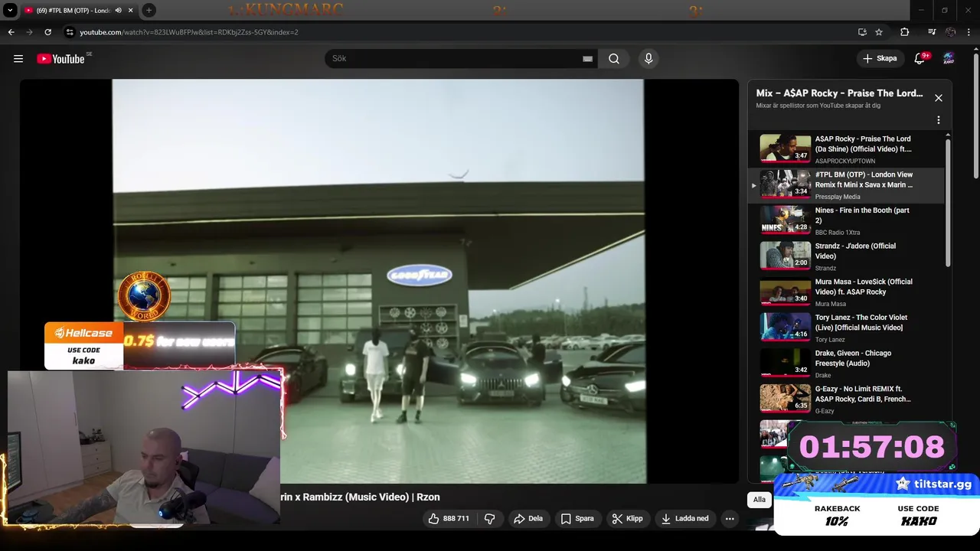Play A$AP Rocky Praise The Lord thumbnail
This screenshot has width=980, height=551.
pos(785,148)
